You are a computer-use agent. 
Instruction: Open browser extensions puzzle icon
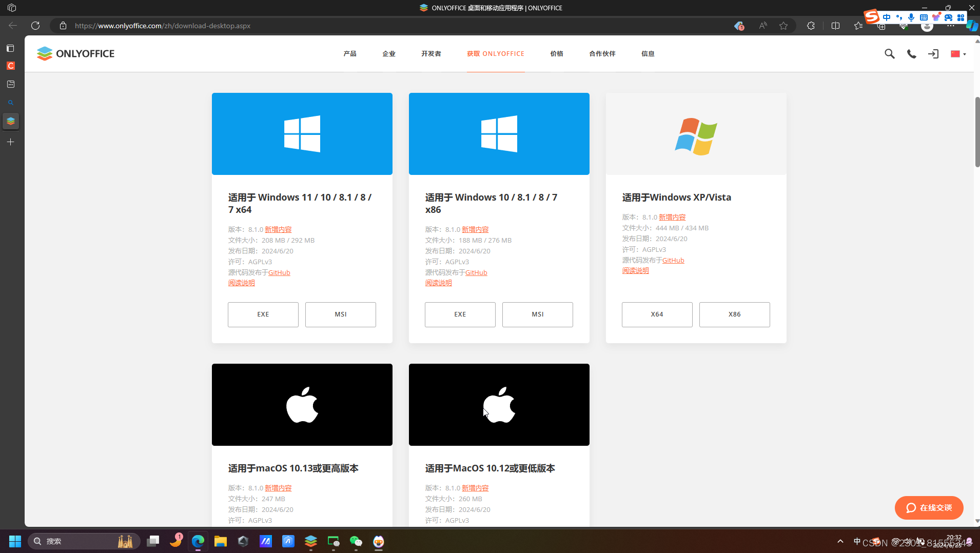[x=811, y=26]
